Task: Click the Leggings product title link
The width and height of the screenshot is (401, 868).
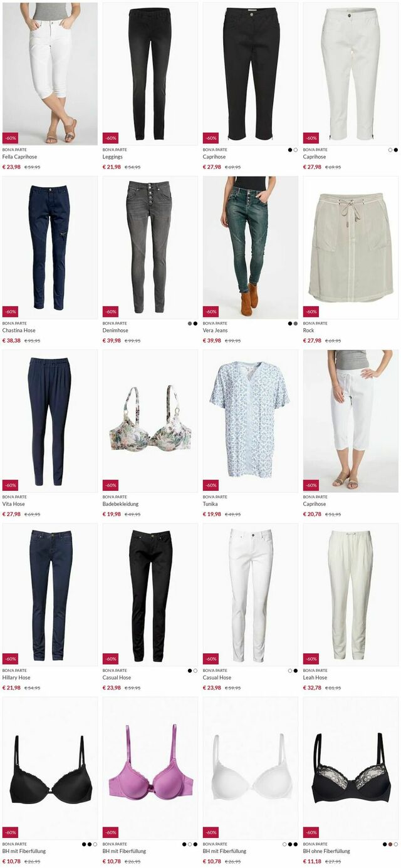Action: click(113, 157)
